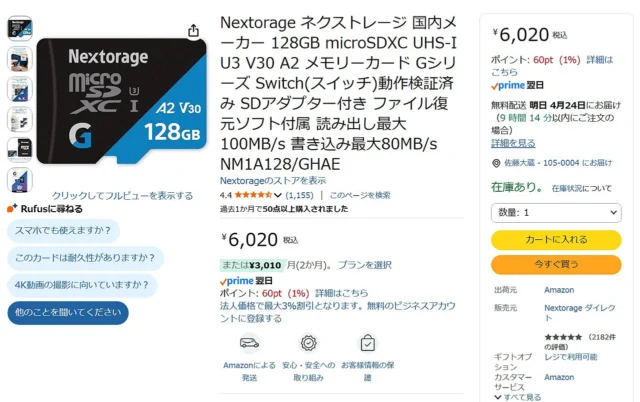Viewport: 640px width, 402px height.
Task: Open the プランを選択 link
Action: pos(364,265)
